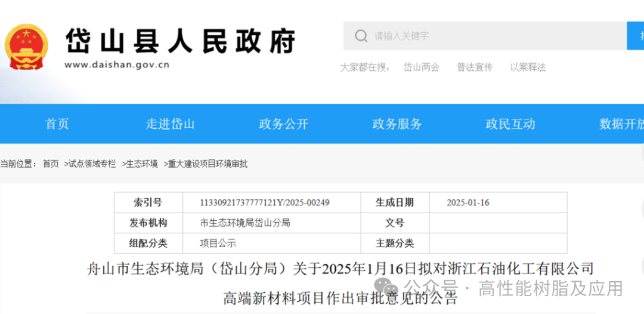Open the 政务服务 navigation item
Screen dimensions: 644x314
click(x=397, y=124)
